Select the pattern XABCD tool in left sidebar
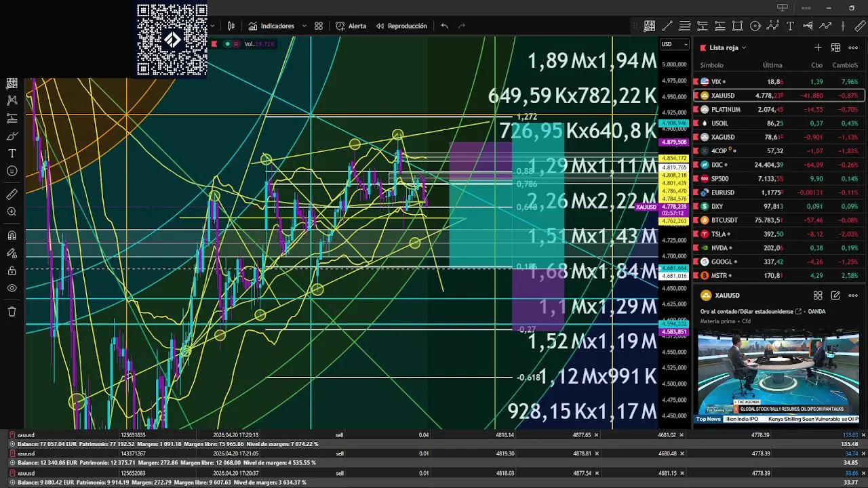 [x=12, y=100]
